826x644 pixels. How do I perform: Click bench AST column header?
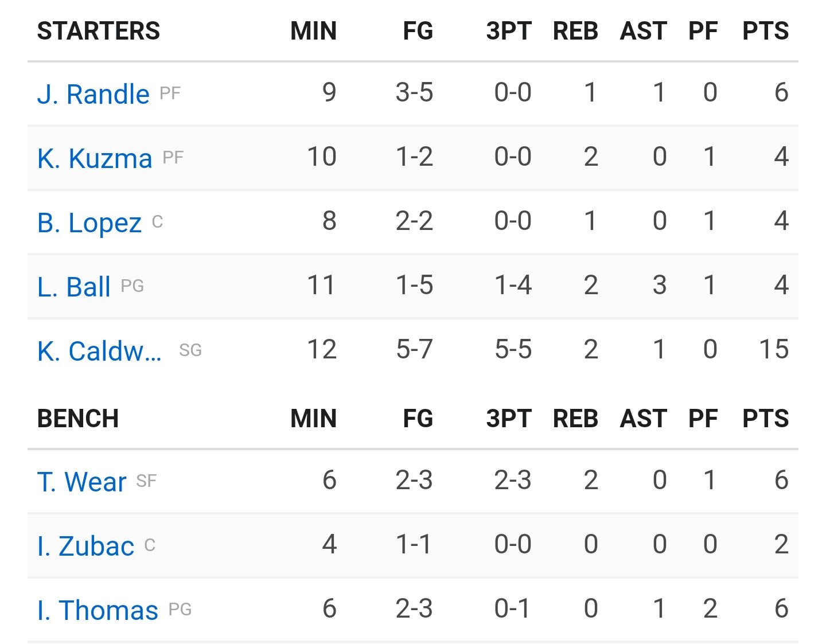click(x=644, y=419)
